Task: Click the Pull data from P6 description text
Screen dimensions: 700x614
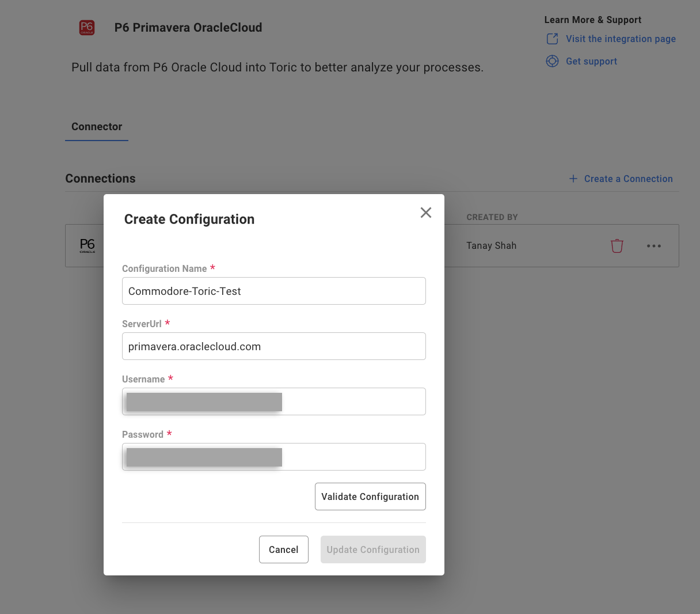Action: click(277, 67)
